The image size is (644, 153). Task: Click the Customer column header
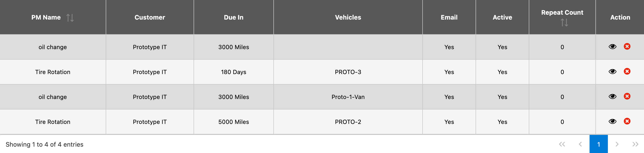(x=150, y=17)
